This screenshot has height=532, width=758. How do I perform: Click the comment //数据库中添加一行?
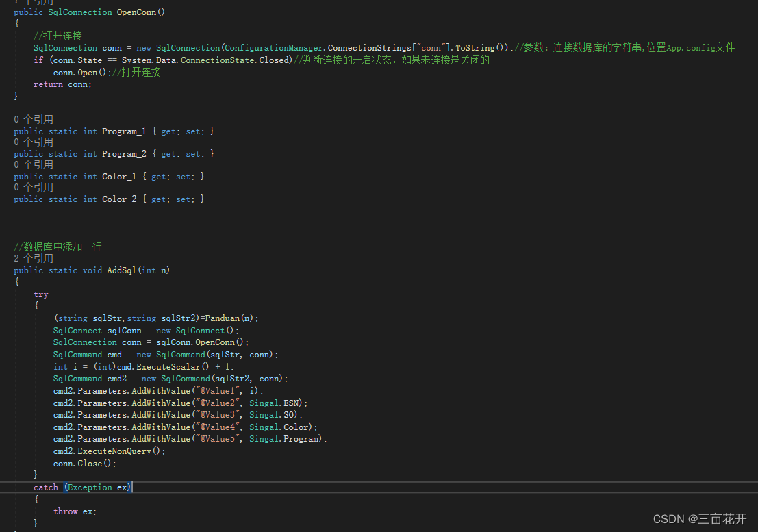[56, 246]
